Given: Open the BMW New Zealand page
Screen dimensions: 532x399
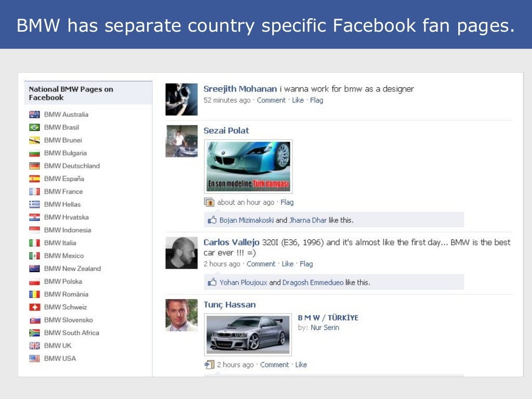Looking at the screenshot, I should tap(73, 269).
